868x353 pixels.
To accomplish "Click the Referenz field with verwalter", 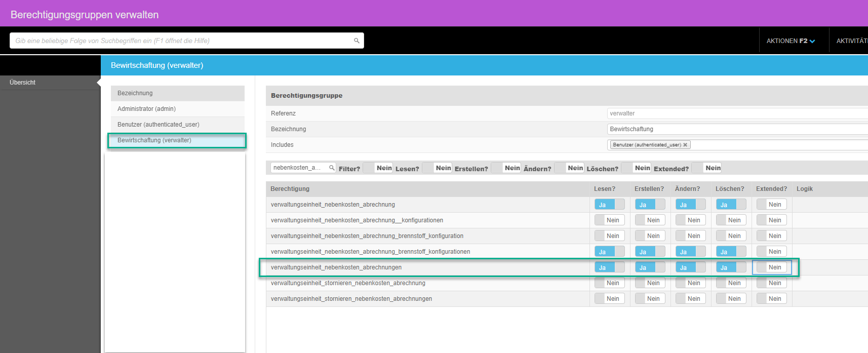I will tap(737, 113).
